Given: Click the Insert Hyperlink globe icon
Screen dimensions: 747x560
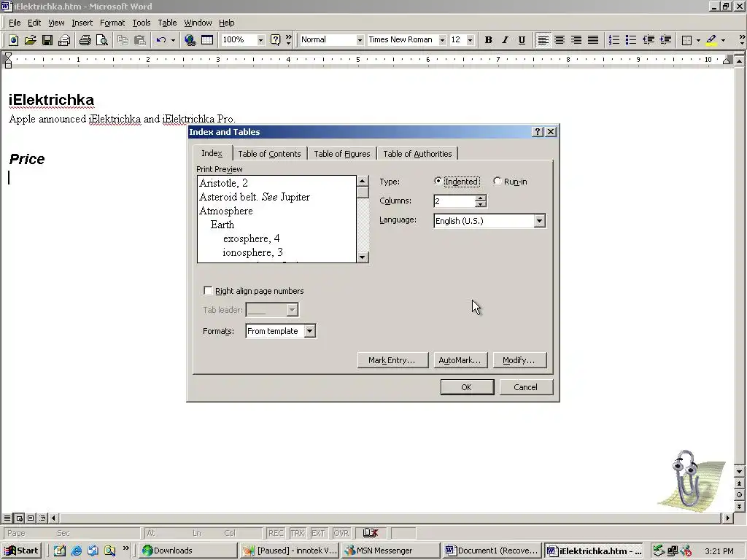Looking at the screenshot, I should (190, 40).
